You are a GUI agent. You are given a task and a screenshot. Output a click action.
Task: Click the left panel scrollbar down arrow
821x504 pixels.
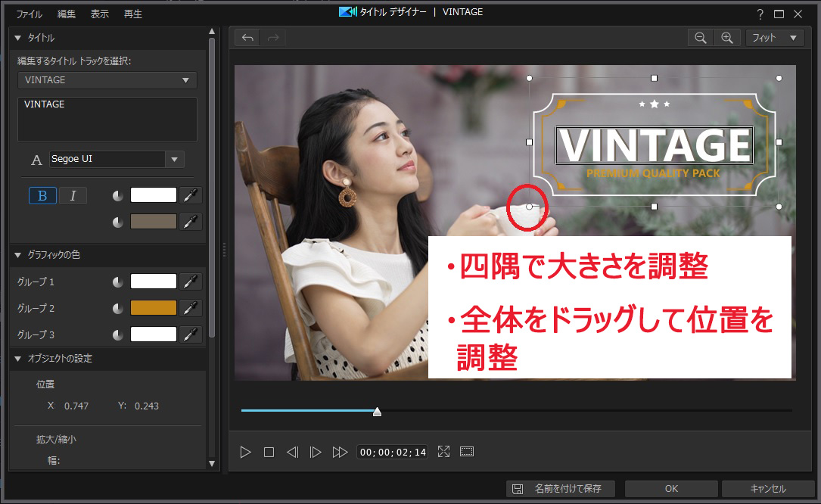212,463
